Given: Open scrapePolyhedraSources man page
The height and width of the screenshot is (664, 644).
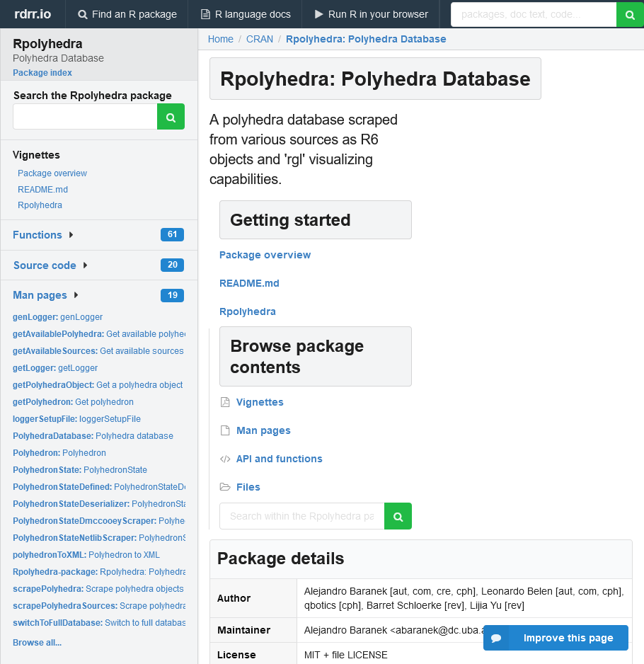Looking at the screenshot, I should point(99,605).
